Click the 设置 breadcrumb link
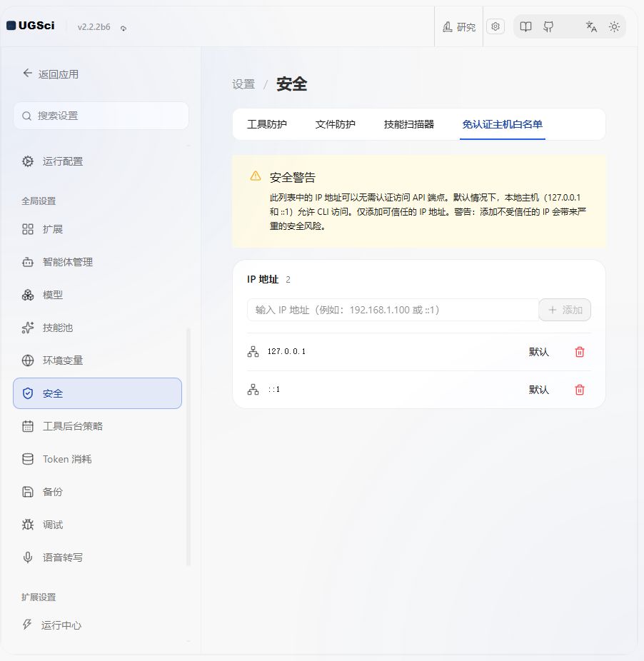The height and width of the screenshot is (661, 644). click(243, 84)
